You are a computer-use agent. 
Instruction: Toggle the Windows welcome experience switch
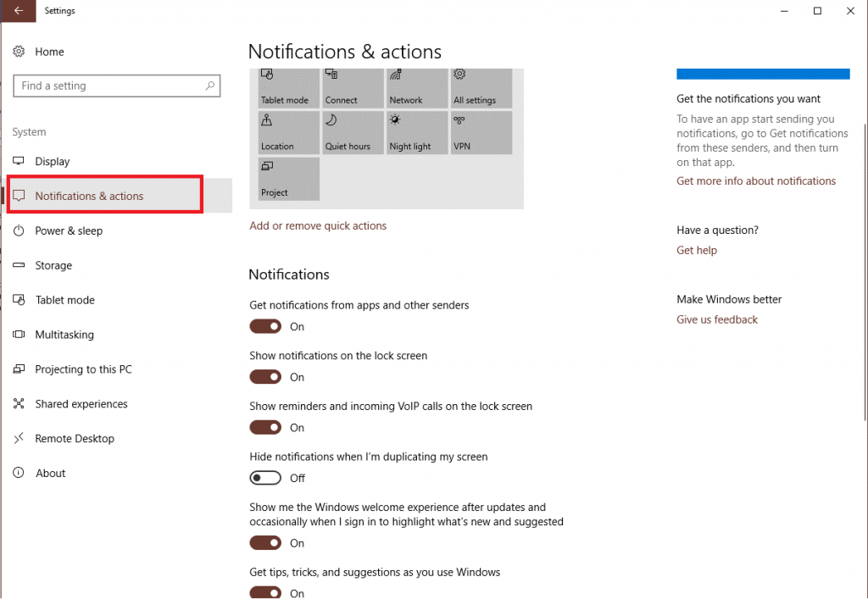point(265,542)
